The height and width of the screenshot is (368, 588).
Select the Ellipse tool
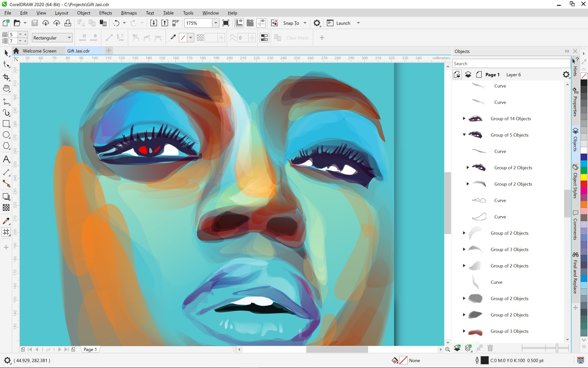tap(6, 135)
